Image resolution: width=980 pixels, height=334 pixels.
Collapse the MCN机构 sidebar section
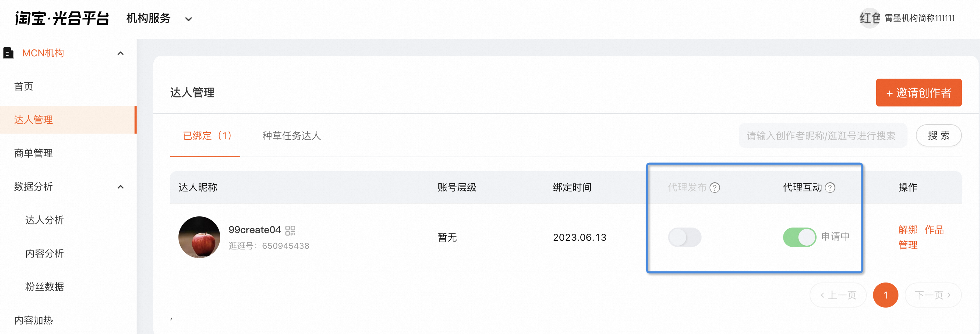[121, 53]
